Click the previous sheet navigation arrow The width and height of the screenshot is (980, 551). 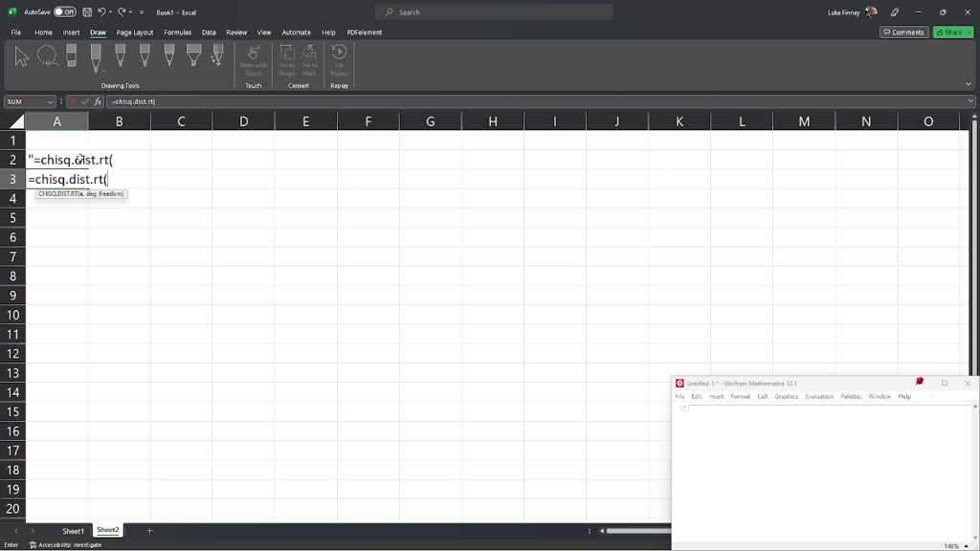click(x=16, y=530)
